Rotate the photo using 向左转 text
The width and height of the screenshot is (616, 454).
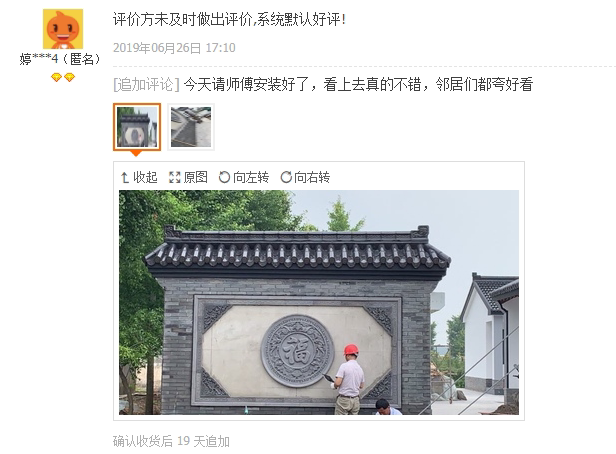251,177
